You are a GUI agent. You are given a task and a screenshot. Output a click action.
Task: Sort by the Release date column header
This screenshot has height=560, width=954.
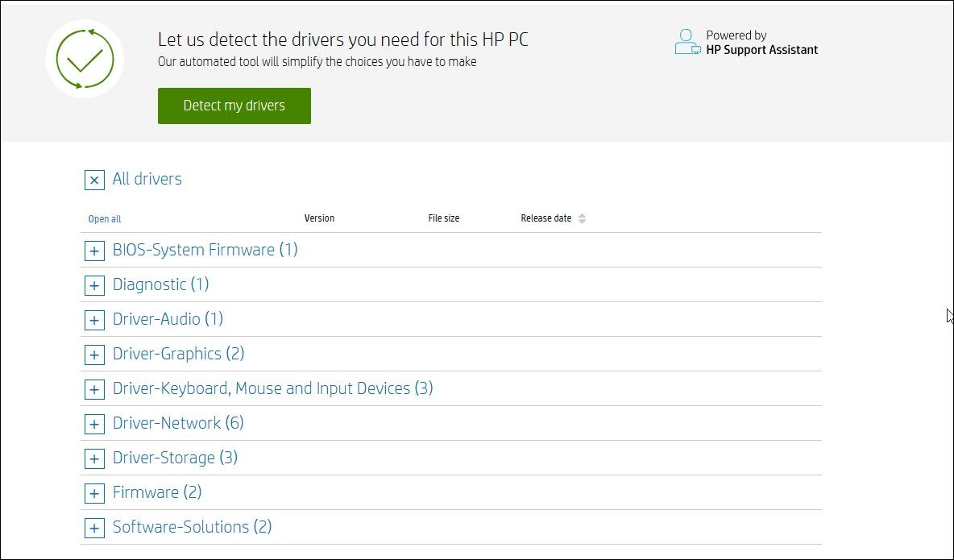(545, 218)
